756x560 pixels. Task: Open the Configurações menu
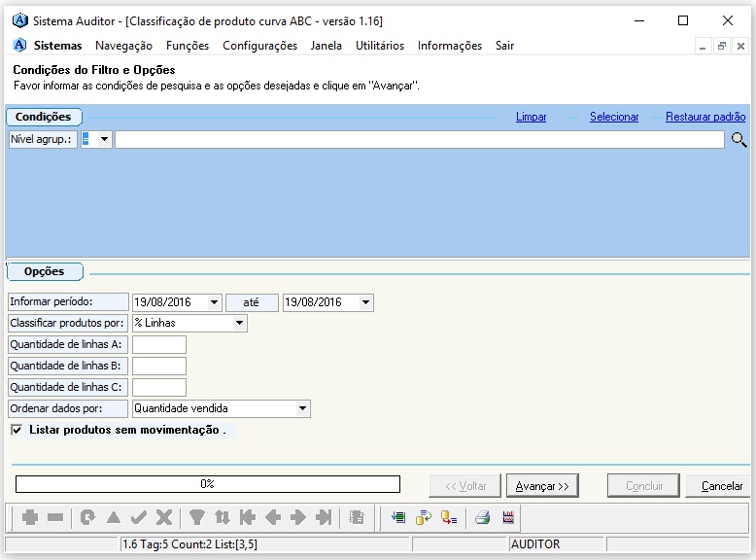tap(259, 46)
